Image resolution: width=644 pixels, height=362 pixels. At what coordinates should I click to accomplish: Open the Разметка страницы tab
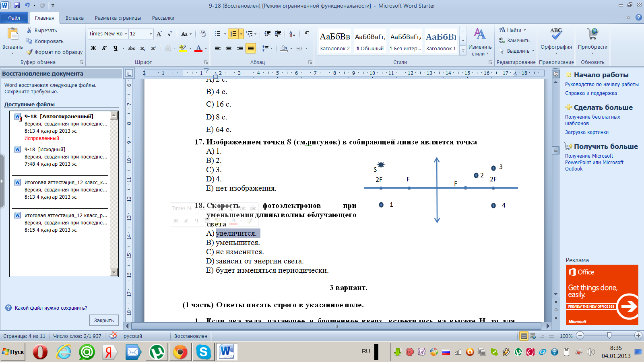click(118, 18)
